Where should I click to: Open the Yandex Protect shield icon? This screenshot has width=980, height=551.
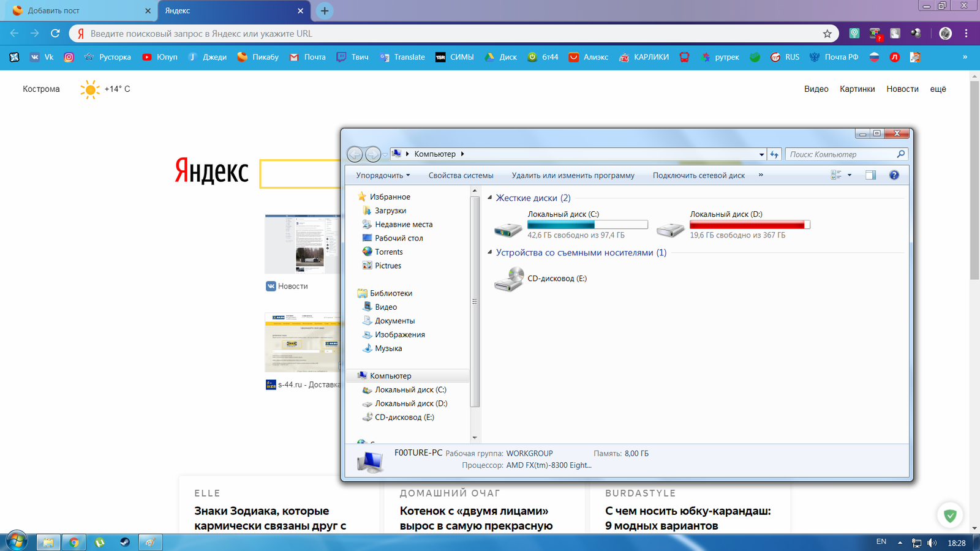coord(950,515)
